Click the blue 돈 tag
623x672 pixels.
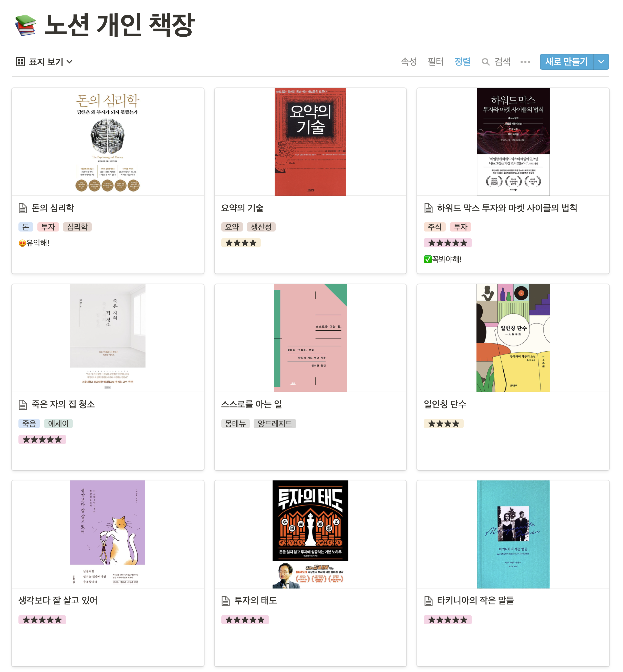click(26, 227)
